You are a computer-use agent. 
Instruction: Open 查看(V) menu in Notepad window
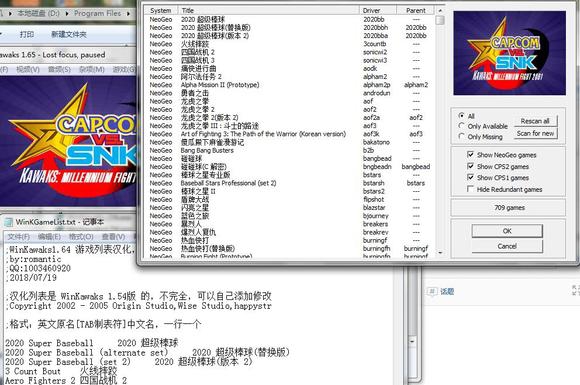113,236
